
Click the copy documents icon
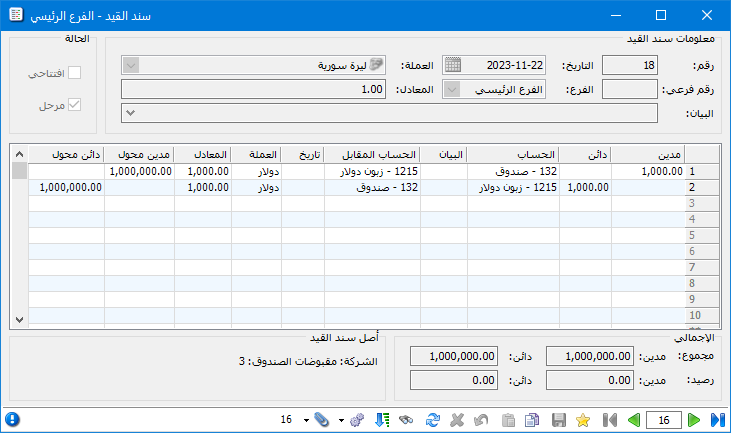tap(532, 420)
